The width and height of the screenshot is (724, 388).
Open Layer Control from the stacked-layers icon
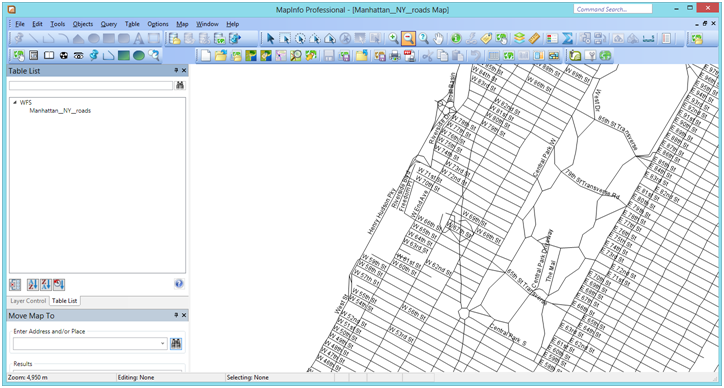[x=519, y=39]
